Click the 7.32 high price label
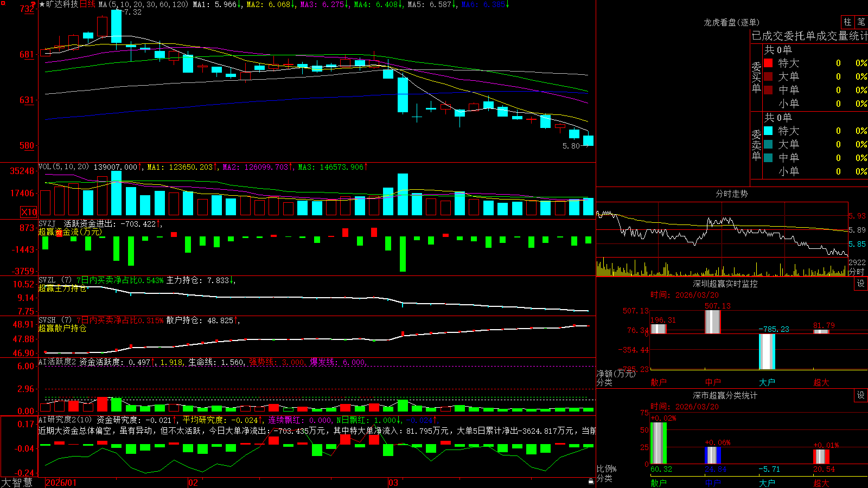This screenshot has height=488, width=868. pos(132,12)
